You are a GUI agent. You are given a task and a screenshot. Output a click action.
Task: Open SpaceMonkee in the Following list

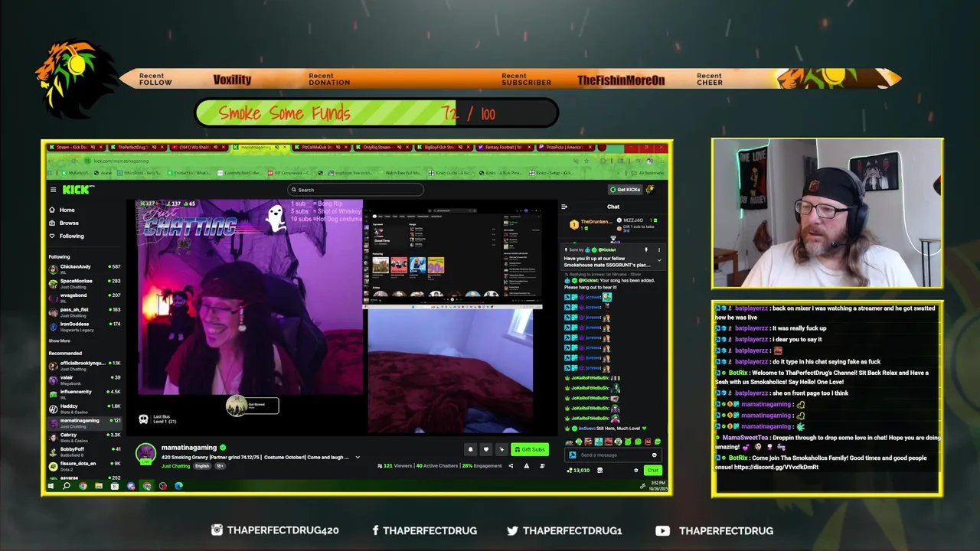point(84,282)
